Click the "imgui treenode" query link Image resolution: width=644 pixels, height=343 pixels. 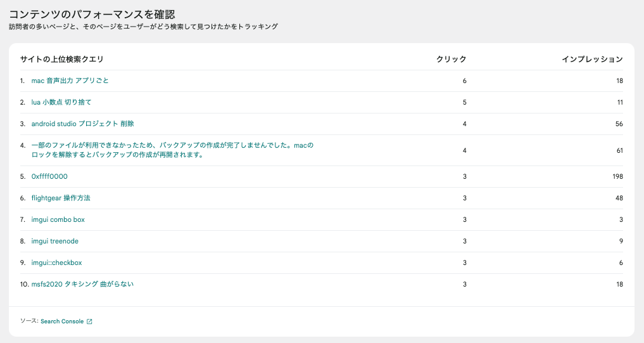point(54,241)
